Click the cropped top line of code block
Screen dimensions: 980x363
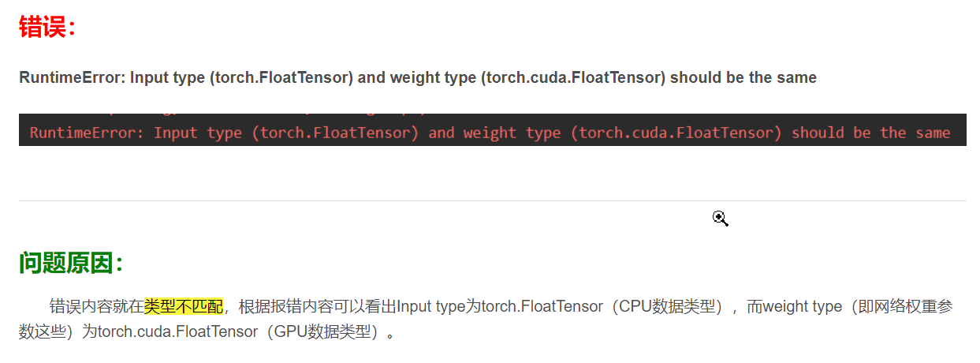[x=229, y=116]
